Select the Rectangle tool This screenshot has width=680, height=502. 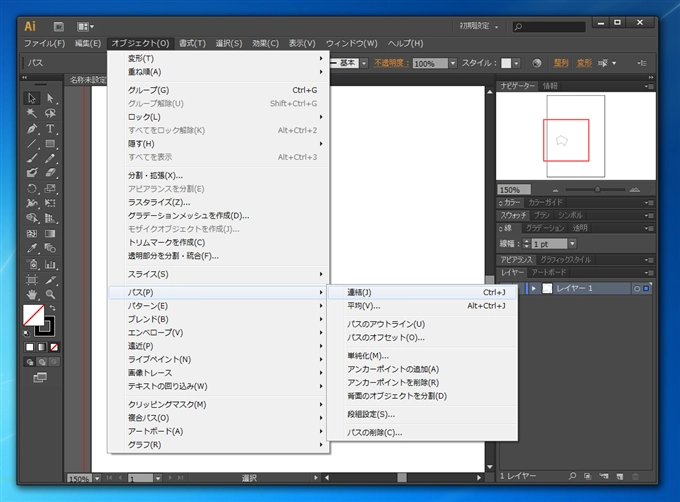50,143
